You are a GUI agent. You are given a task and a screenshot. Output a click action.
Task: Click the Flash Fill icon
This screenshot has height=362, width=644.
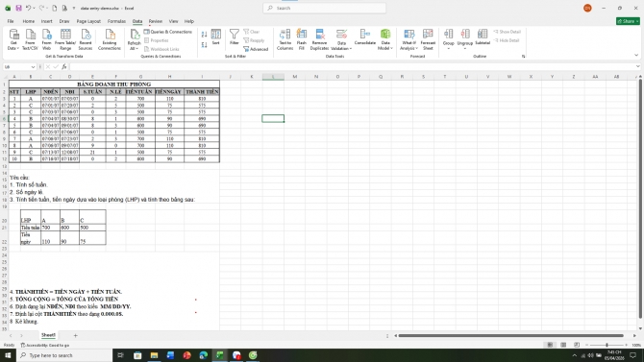tap(302, 39)
